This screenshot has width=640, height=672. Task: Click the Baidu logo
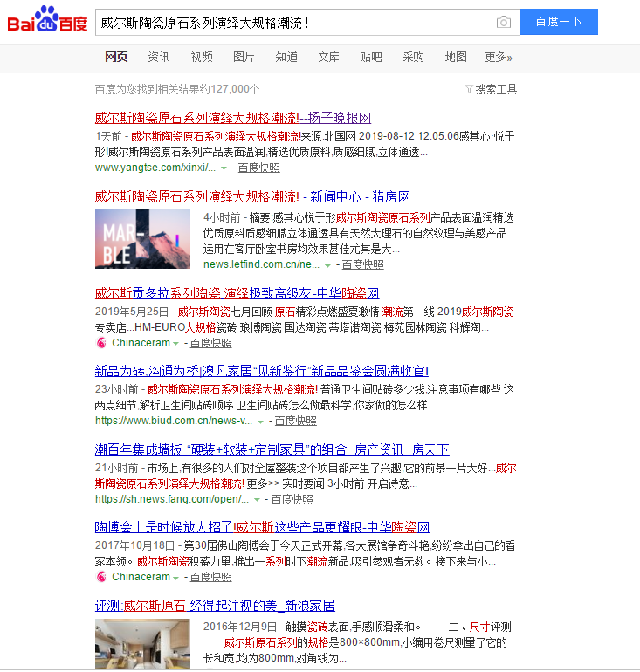(x=48, y=22)
